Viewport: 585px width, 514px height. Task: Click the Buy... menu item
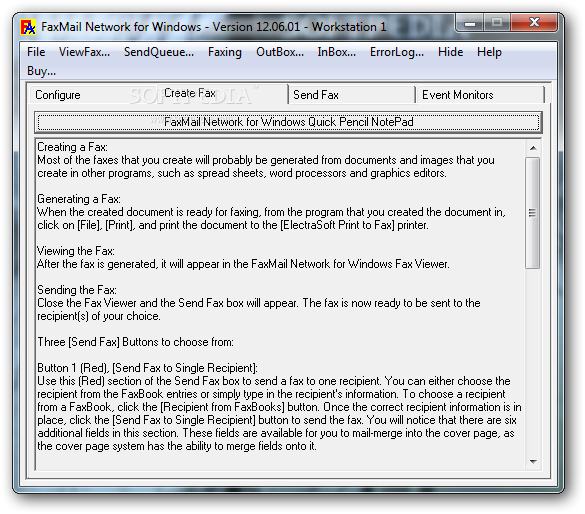click(41, 71)
